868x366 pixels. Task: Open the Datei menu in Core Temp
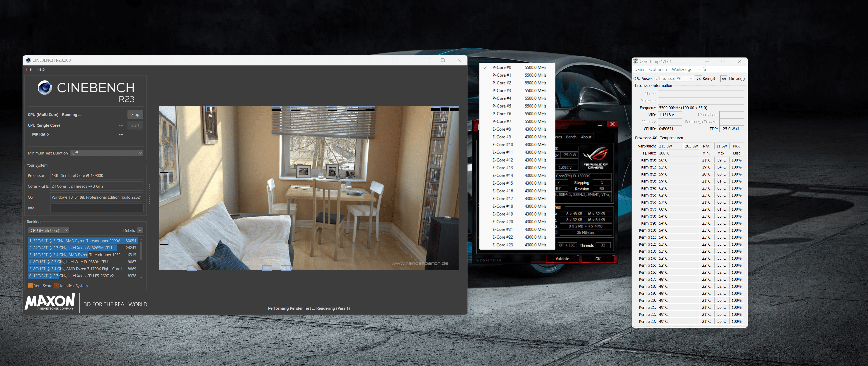[639, 69]
